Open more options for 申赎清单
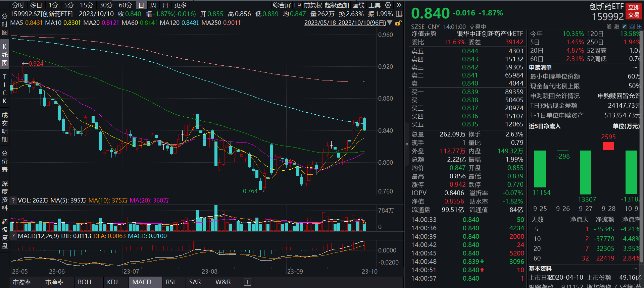The width and height of the screenshot is (644, 288). coord(635,67)
